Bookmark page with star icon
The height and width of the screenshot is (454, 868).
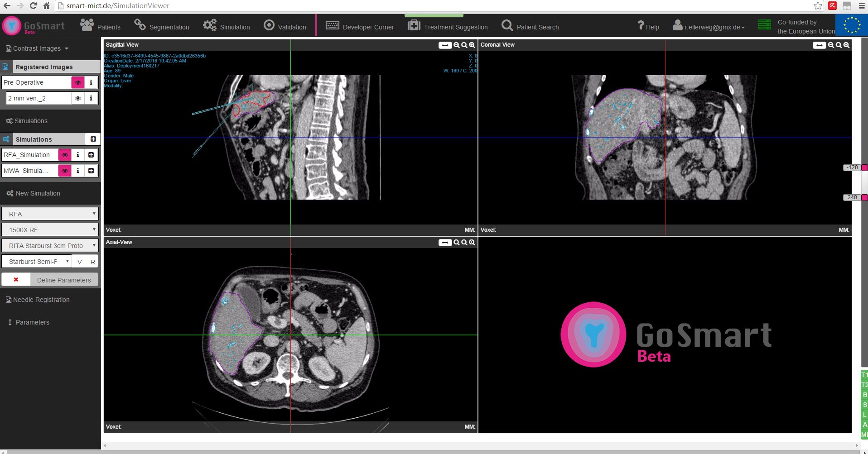[x=818, y=6]
